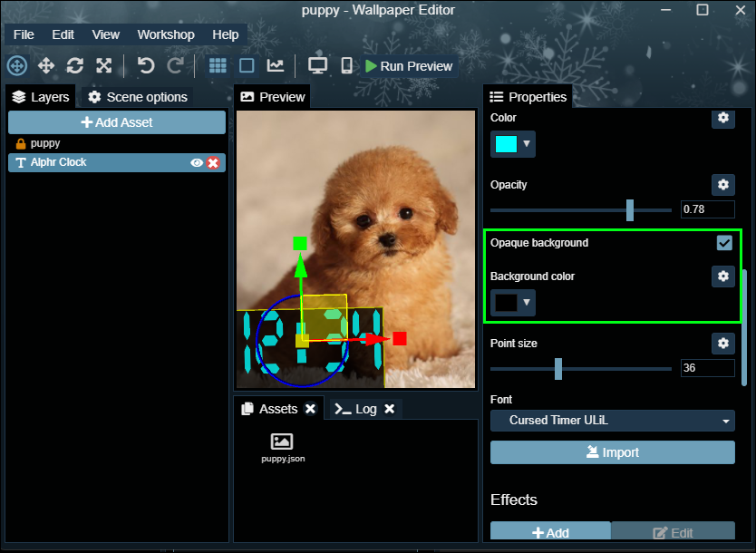Click Run Preview button
Image resolution: width=756 pixels, height=553 pixels.
pos(409,66)
